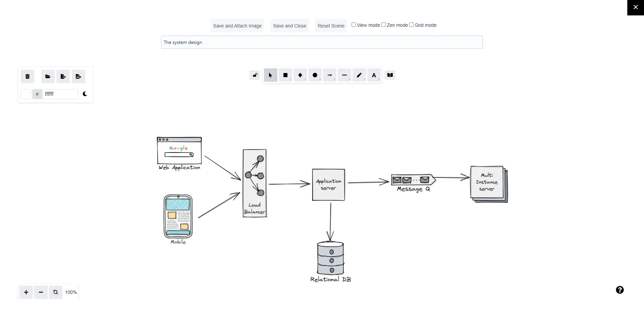Open the shape library book icon
The image size is (644, 318).
(390, 75)
